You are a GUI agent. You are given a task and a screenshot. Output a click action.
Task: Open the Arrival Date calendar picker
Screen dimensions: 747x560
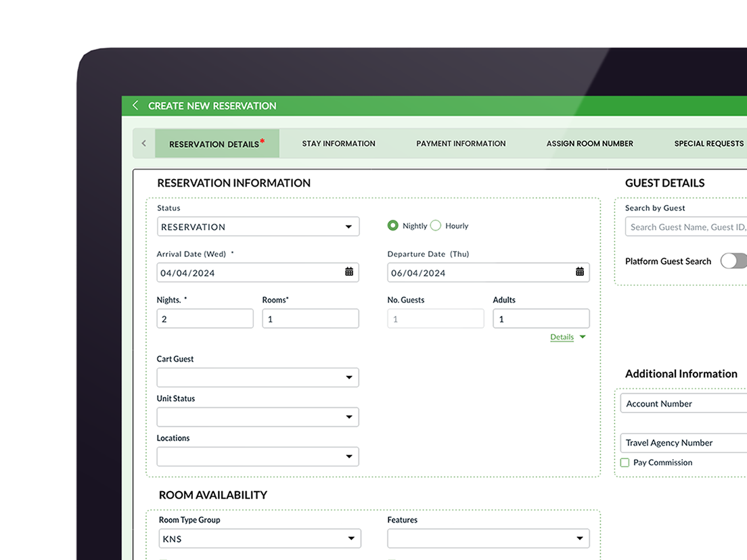tap(349, 271)
